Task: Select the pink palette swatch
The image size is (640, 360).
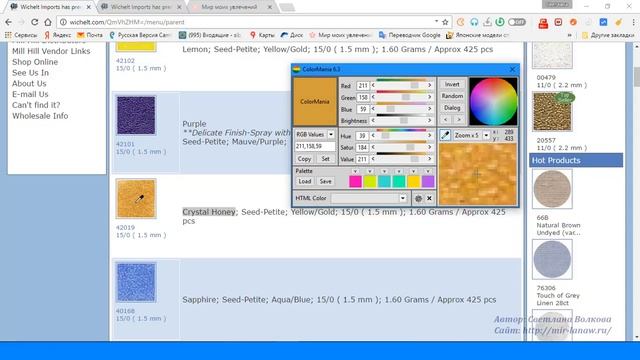Action: click(355, 182)
